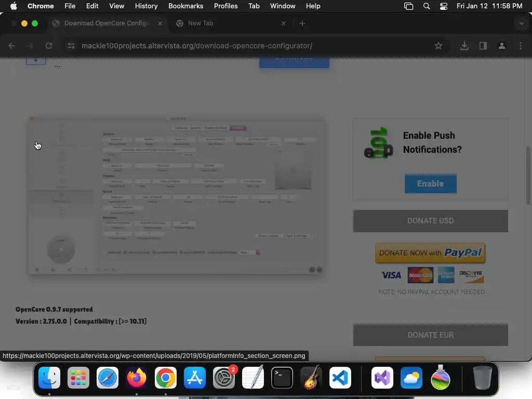This screenshot has height=399, width=532.
Task: Open Launchpad from the Dock
Action: (x=78, y=378)
